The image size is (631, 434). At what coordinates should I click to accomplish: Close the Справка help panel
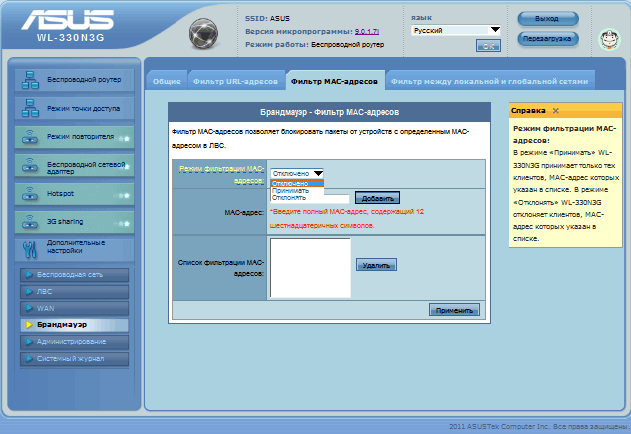555,111
